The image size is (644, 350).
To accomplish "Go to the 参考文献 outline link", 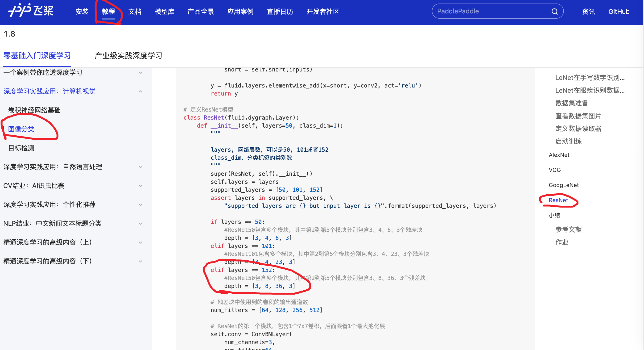I will click(x=568, y=229).
